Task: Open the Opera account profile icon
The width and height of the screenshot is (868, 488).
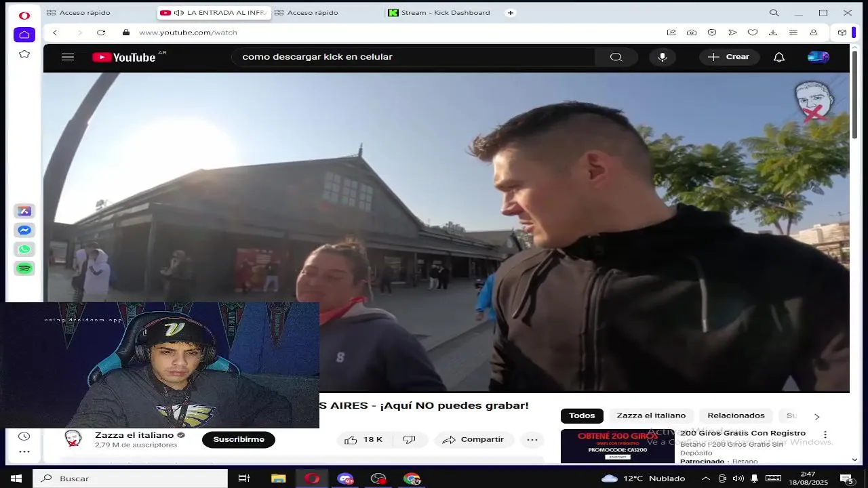Action: (814, 33)
